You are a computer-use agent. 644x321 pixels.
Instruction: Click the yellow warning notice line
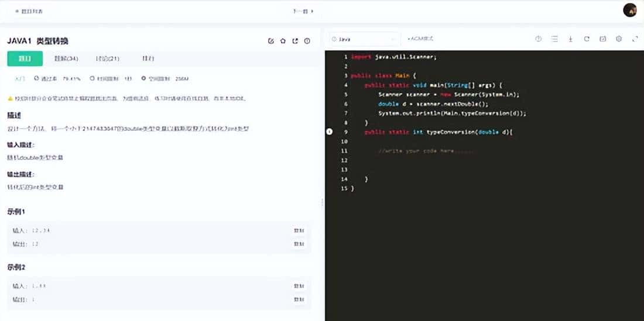coord(127,98)
